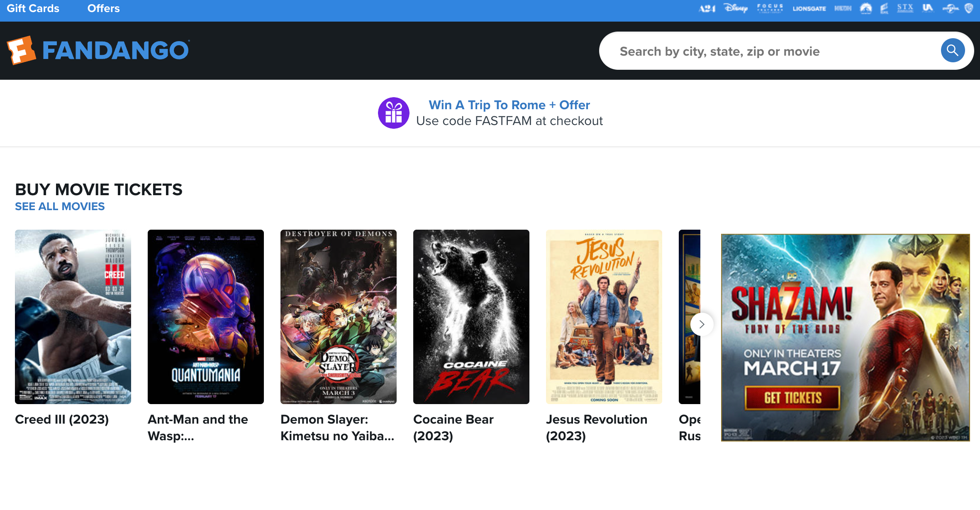Click the Disney studio logo
The width and height of the screenshot is (980, 510).
pos(735,8)
